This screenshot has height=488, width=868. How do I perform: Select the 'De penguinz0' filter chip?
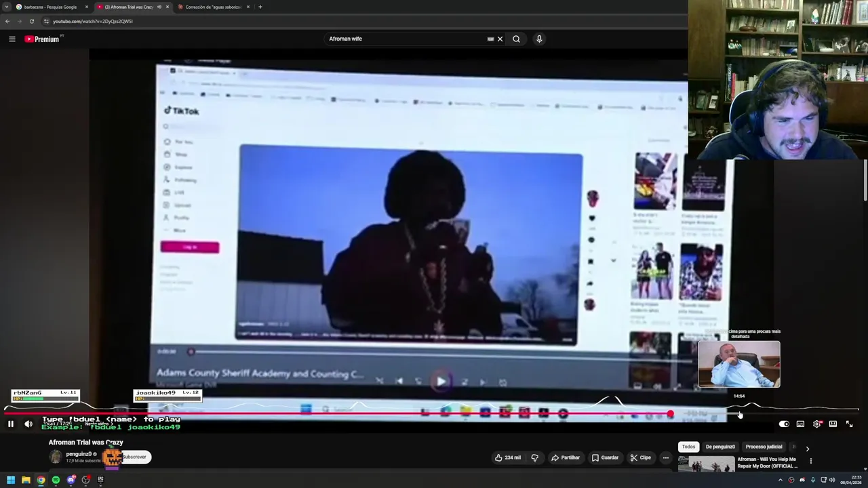(720, 447)
